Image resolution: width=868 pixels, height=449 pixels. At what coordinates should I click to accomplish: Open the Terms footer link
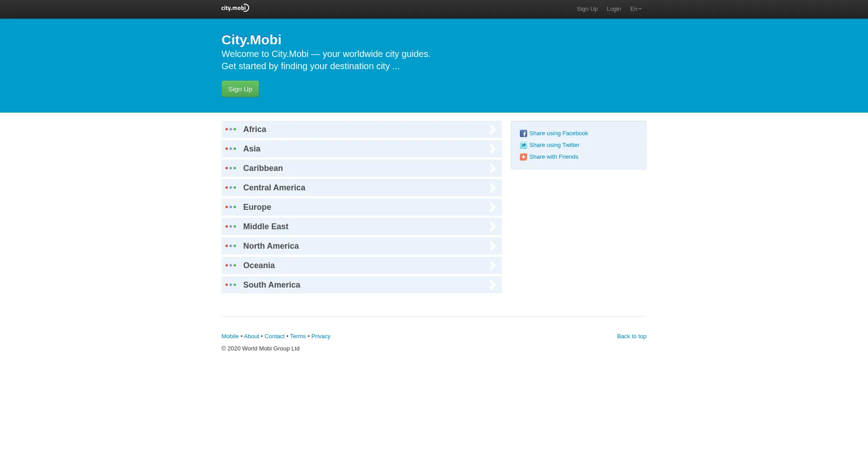[298, 336]
